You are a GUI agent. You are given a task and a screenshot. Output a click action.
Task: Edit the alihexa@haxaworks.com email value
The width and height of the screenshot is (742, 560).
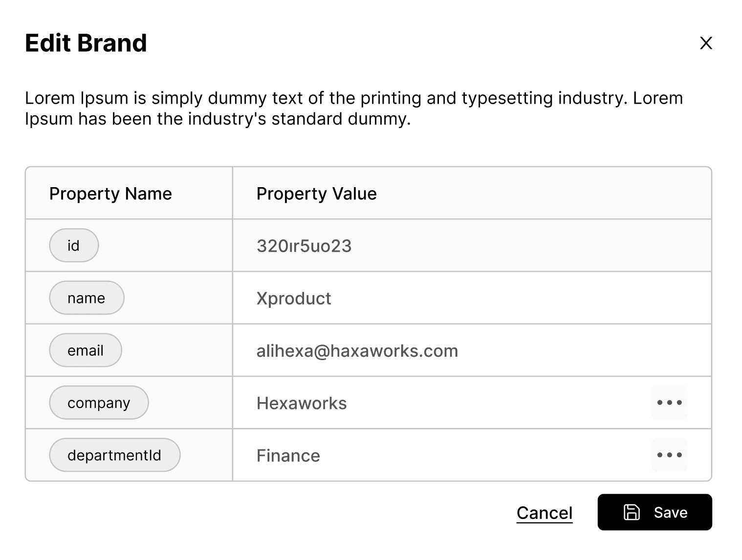click(x=357, y=351)
